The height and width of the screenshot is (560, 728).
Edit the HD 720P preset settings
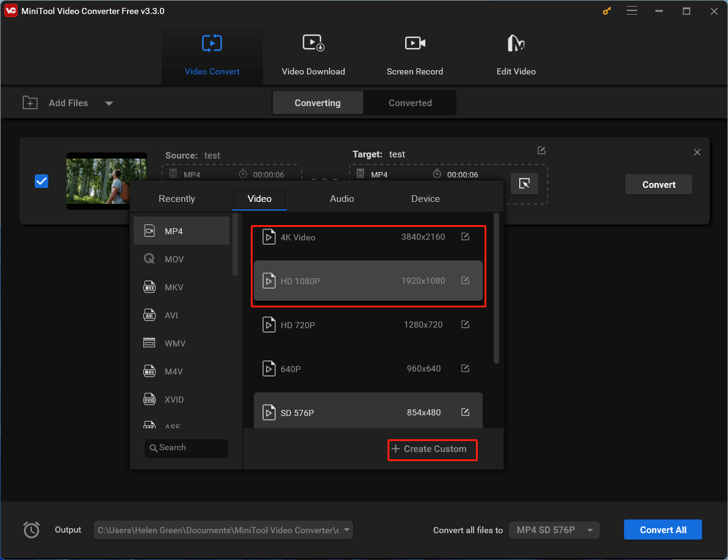click(465, 325)
